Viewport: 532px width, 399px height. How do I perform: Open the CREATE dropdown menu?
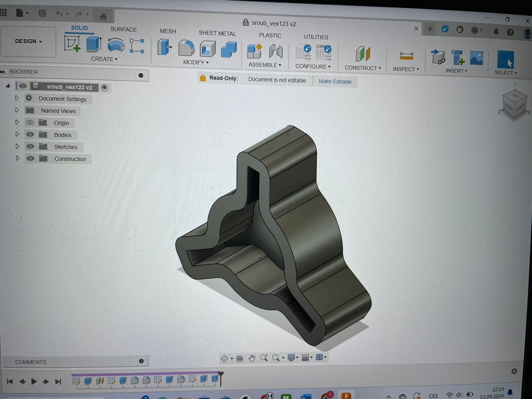pyautogui.click(x=104, y=59)
